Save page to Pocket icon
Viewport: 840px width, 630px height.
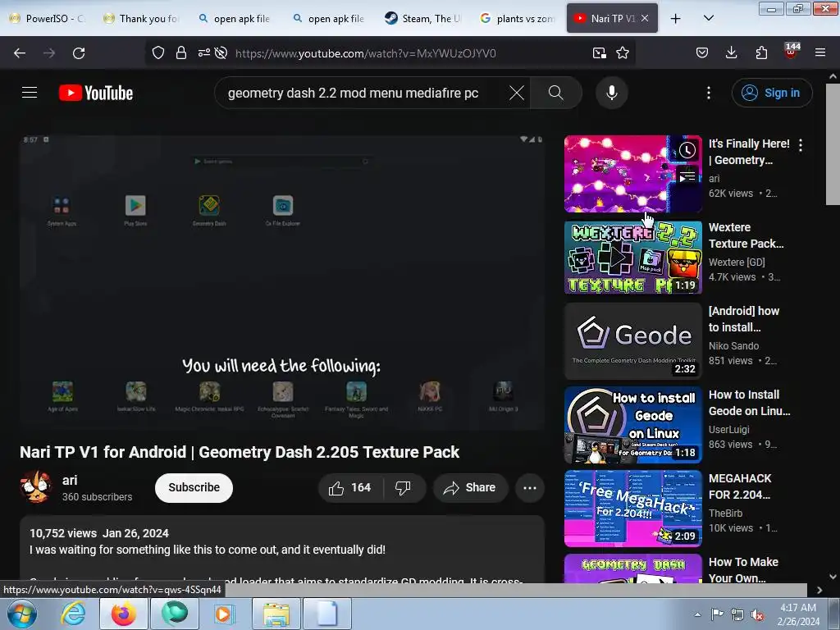(702, 52)
